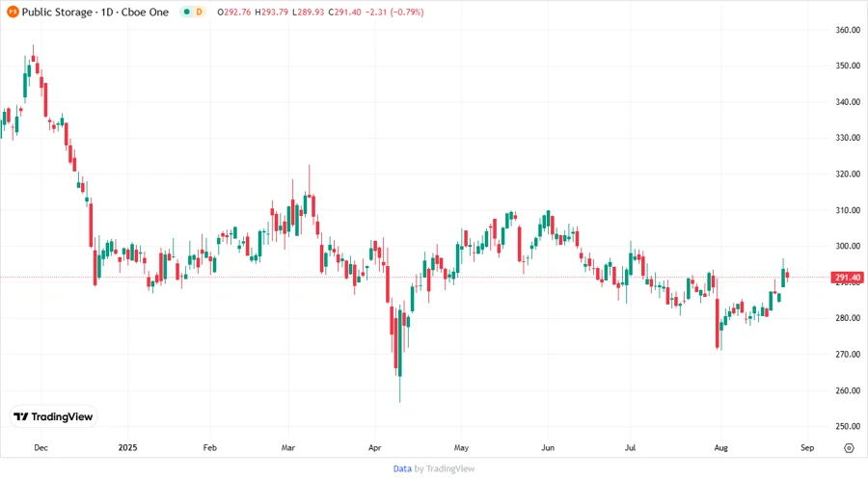
Task: Click the Feb label on time axis
Action: [210, 447]
